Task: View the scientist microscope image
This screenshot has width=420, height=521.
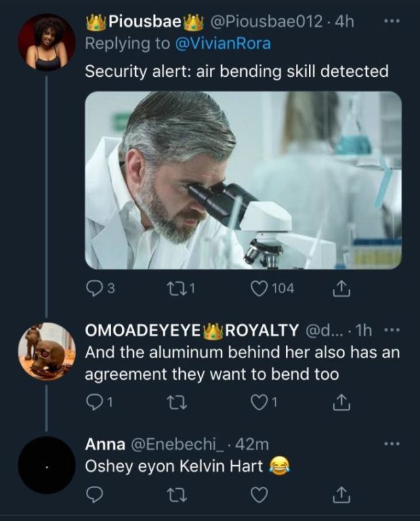Action: coord(243,180)
